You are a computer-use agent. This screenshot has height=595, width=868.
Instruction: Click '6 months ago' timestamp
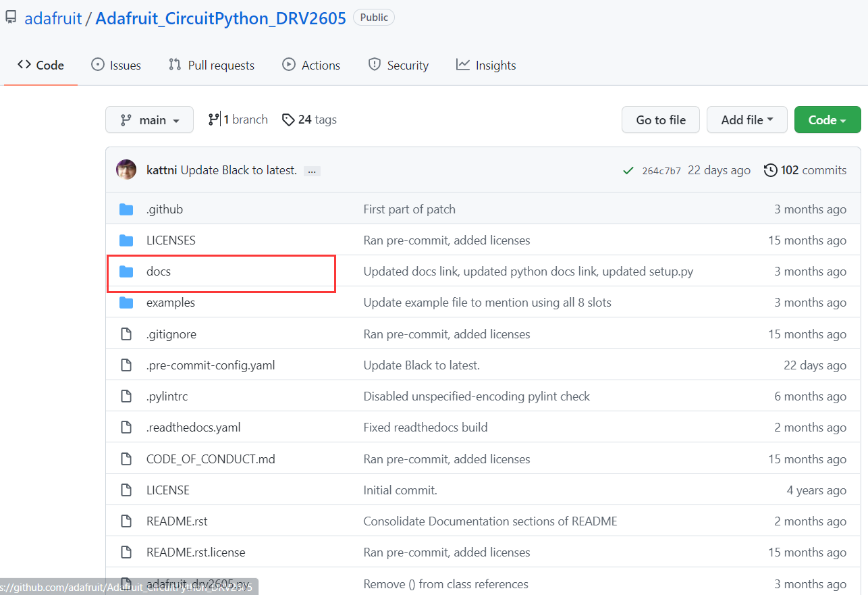(810, 396)
